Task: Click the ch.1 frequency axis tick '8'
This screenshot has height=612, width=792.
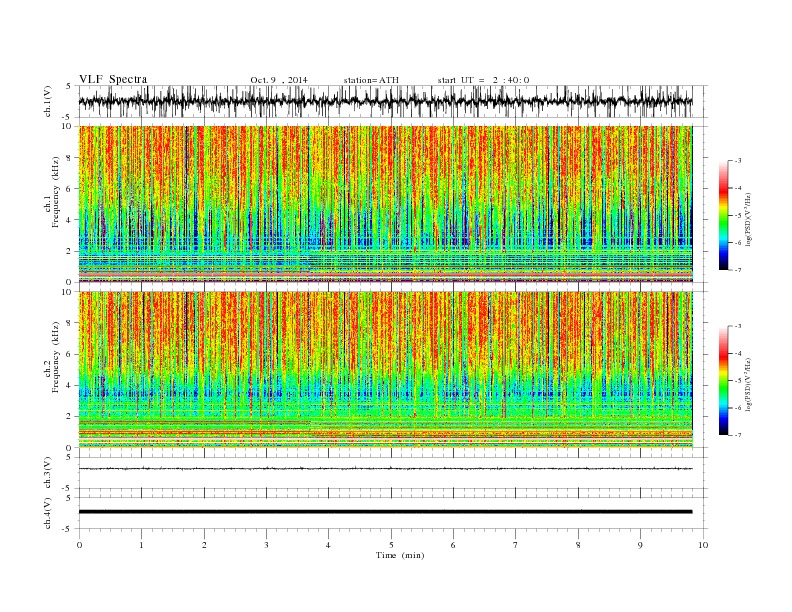Action: (70, 158)
